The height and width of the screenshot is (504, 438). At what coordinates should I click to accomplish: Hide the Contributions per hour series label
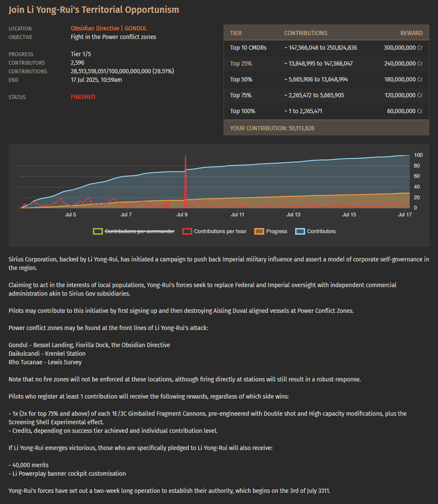pos(220,231)
